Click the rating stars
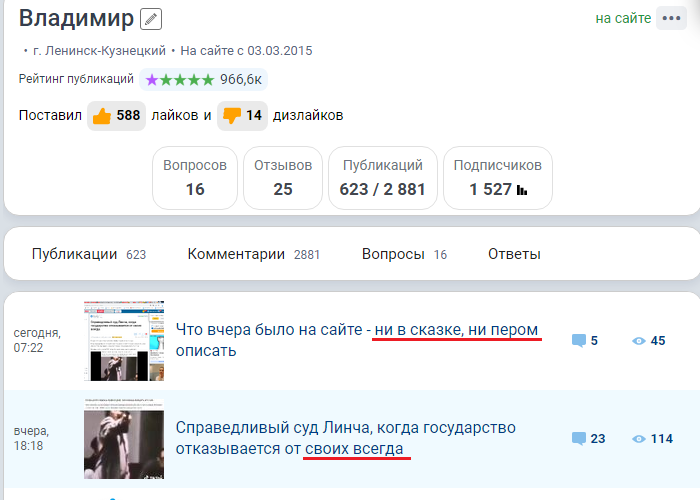 coord(180,80)
